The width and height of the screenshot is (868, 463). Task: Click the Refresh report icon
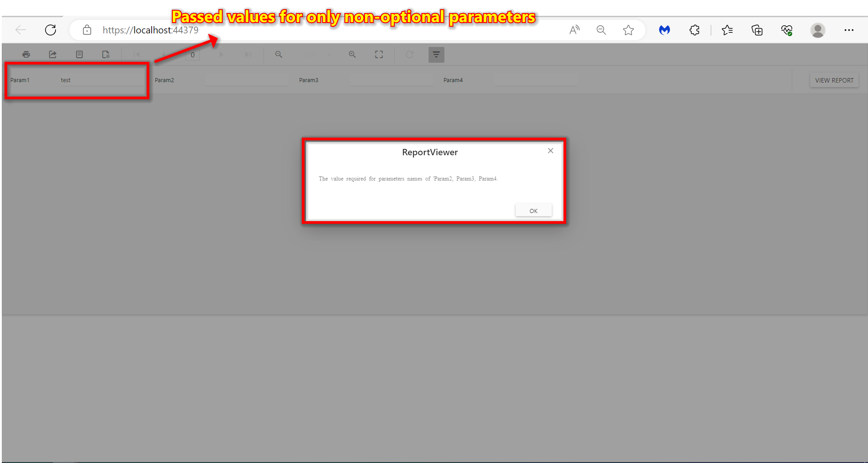click(410, 55)
